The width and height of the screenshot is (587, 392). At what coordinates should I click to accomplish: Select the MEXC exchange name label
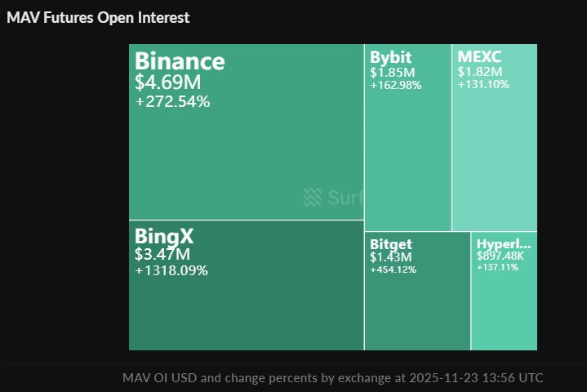tap(479, 58)
